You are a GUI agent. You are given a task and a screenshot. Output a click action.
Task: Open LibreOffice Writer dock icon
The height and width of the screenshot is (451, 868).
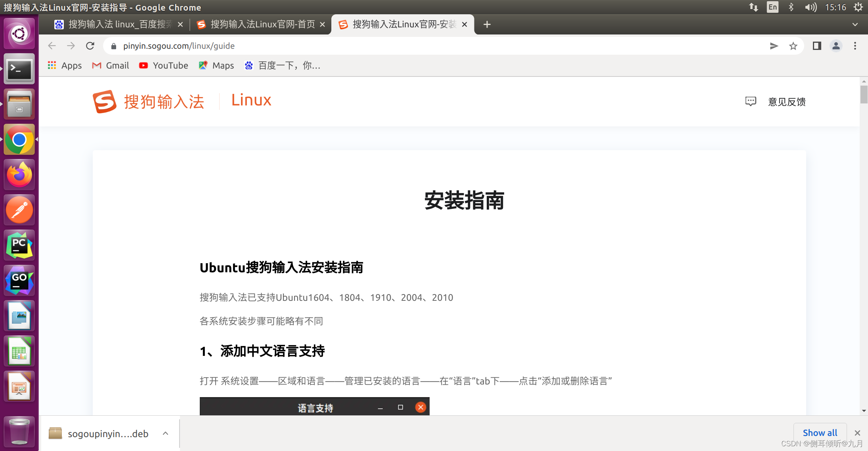pyautogui.click(x=19, y=316)
